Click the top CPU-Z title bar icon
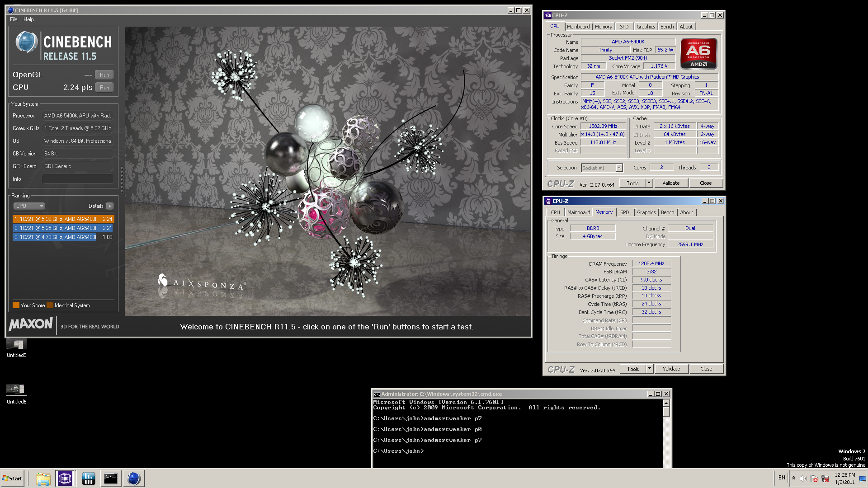868x488 pixels. pyautogui.click(x=547, y=15)
